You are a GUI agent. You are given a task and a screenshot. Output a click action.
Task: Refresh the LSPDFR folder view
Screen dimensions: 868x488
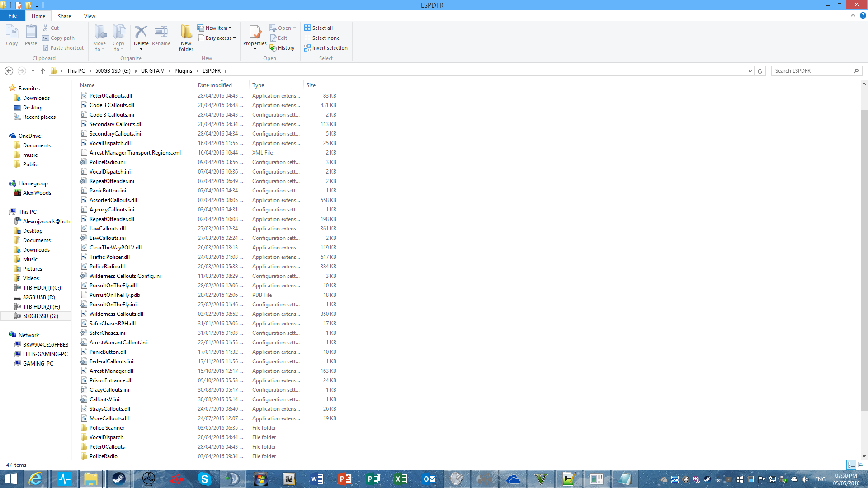(x=760, y=71)
